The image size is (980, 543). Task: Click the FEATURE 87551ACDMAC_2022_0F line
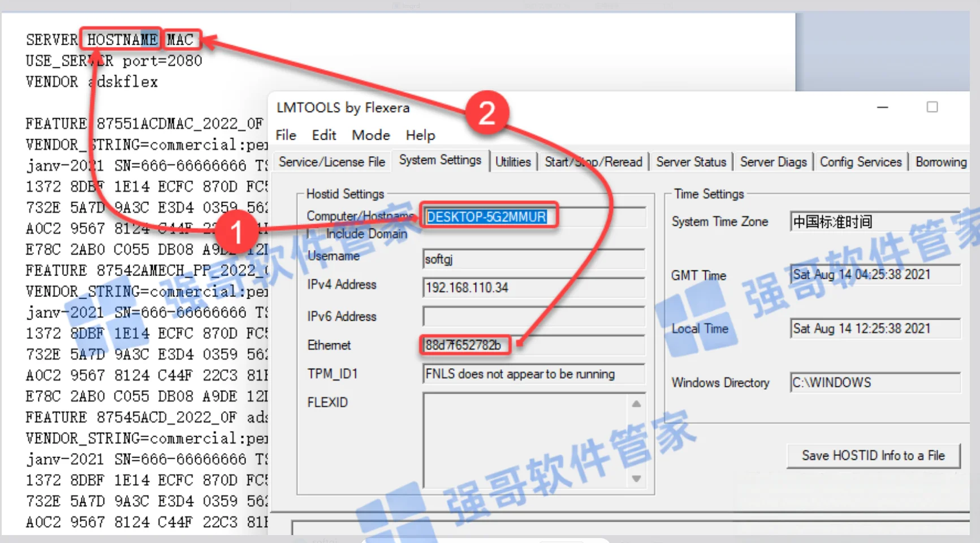(x=144, y=123)
